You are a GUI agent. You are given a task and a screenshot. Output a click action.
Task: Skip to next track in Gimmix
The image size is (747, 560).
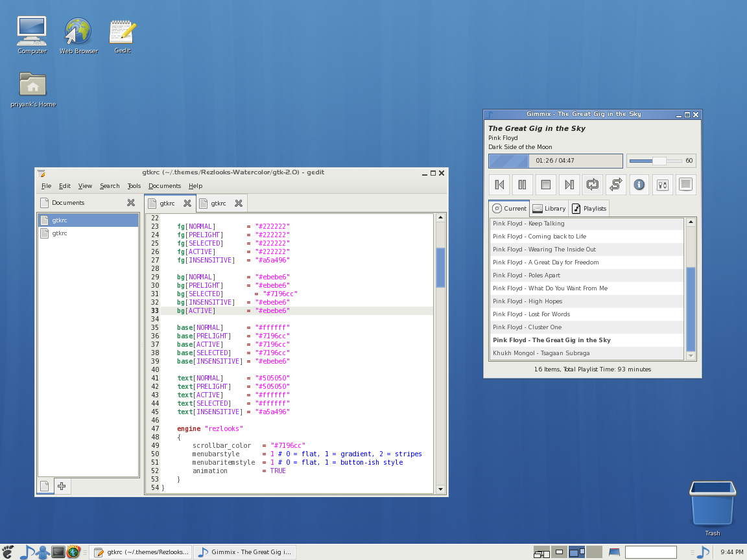click(569, 185)
